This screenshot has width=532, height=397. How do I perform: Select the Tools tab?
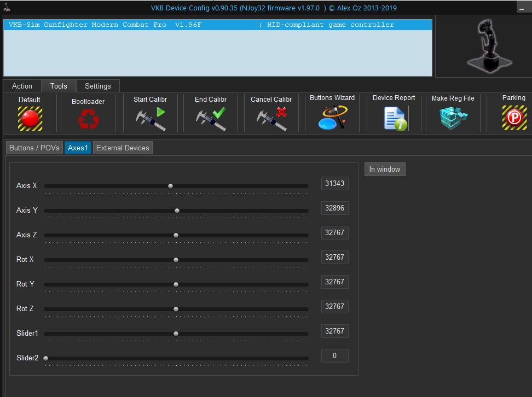(x=59, y=86)
